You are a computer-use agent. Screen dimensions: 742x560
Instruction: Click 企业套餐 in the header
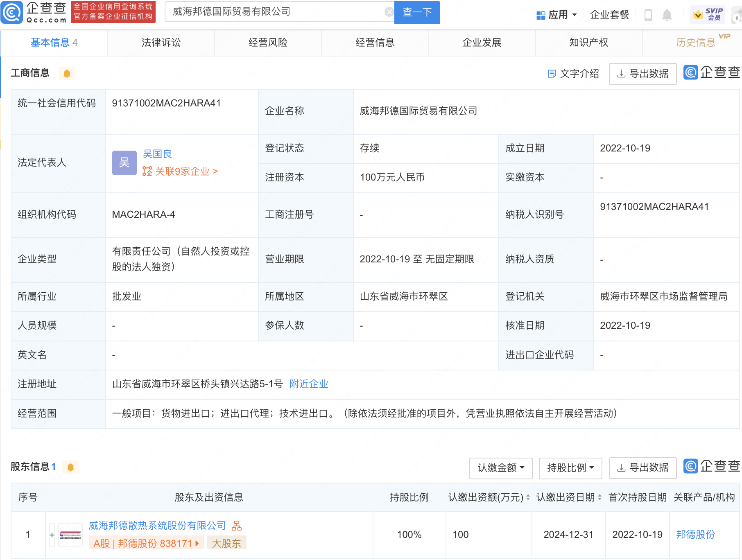(x=609, y=15)
